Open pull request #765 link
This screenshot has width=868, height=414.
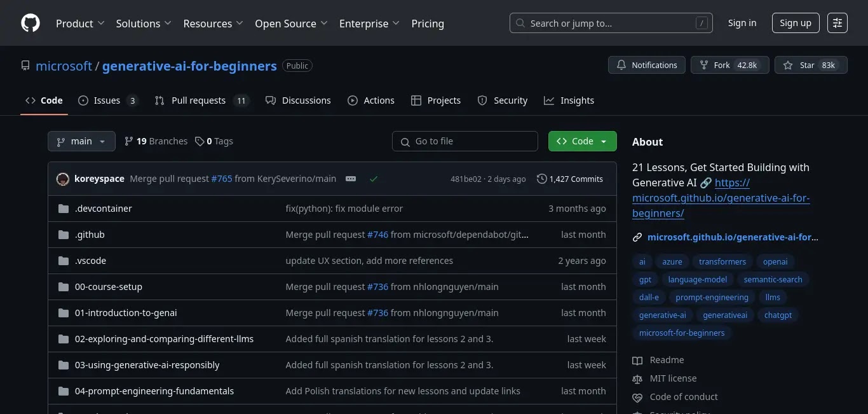222,179
